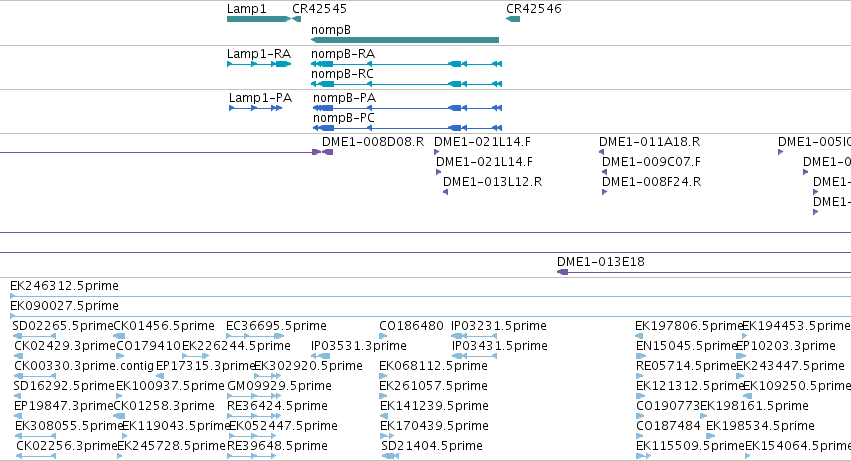The image size is (851, 461).
Task: Click the DME1-013E18 clone feature
Action: point(704,272)
